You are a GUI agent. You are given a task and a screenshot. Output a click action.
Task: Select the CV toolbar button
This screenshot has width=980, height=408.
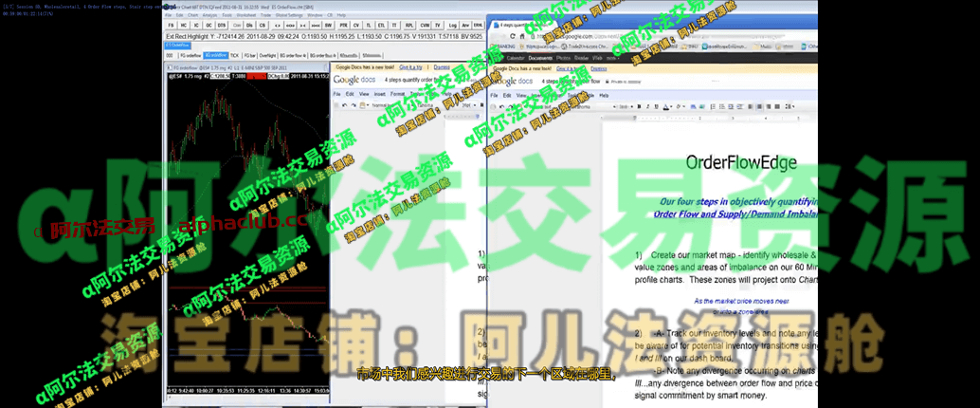tap(354, 26)
